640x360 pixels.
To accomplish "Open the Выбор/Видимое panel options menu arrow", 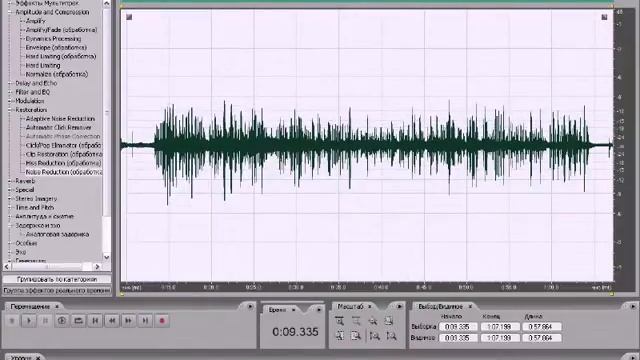I will 633,307.
